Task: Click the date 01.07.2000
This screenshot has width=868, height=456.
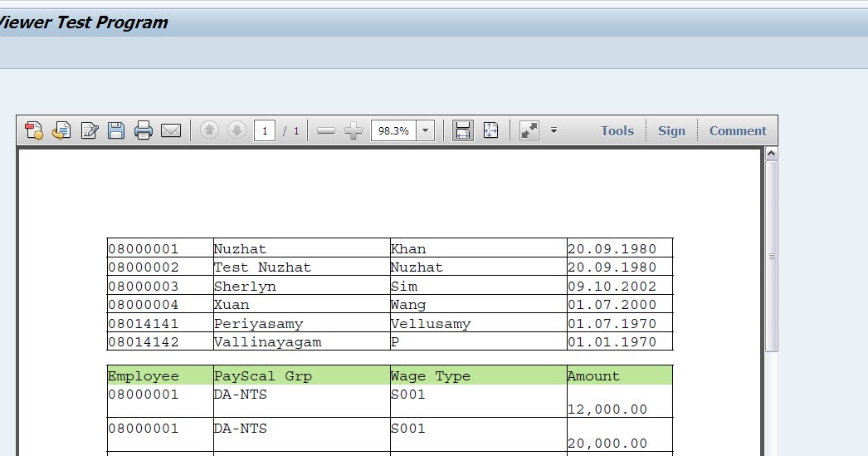Action: click(x=612, y=304)
